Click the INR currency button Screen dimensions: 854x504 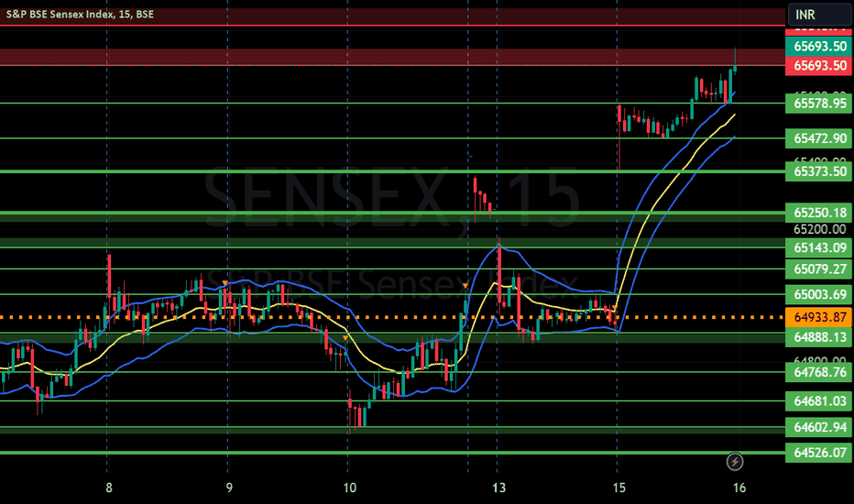coord(820,14)
